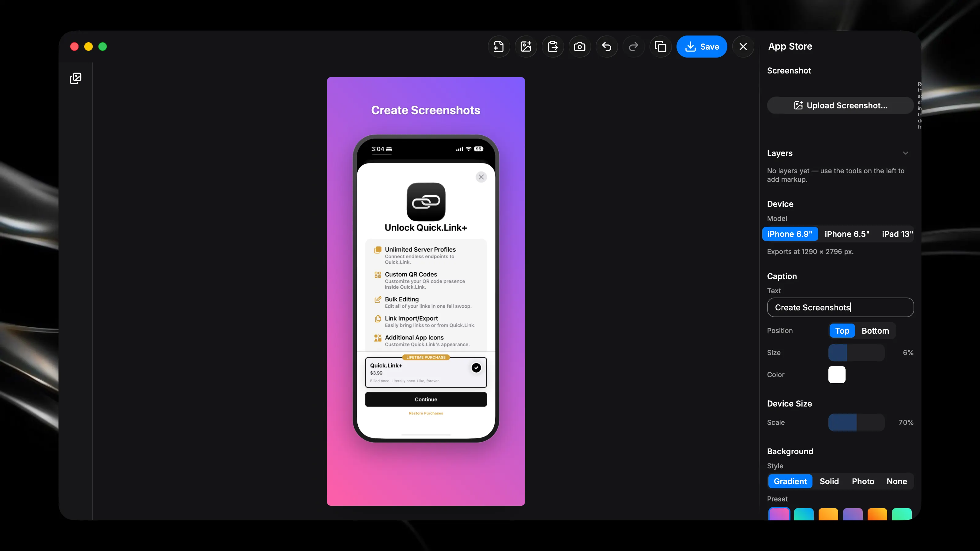Select the deep orange gradient preset

click(x=877, y=514)
